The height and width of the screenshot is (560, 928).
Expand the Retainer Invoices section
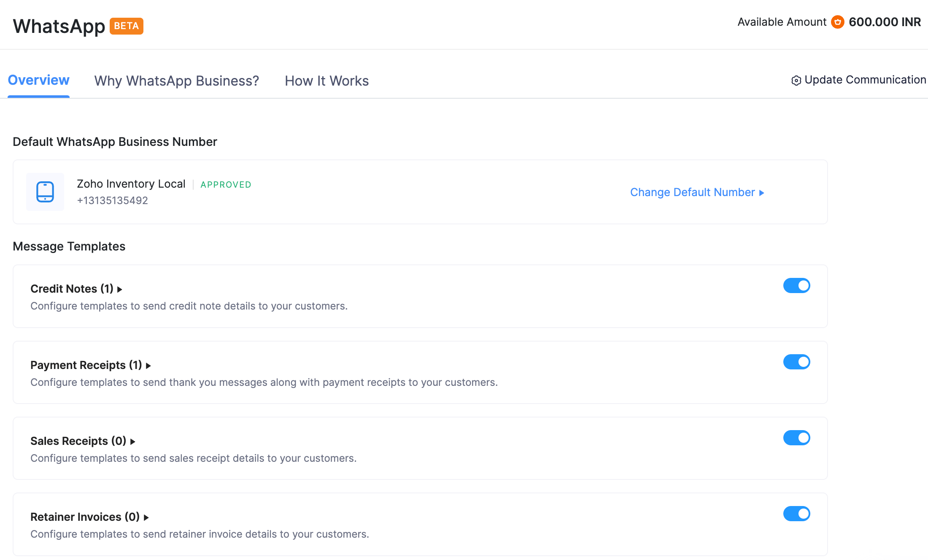84,517
